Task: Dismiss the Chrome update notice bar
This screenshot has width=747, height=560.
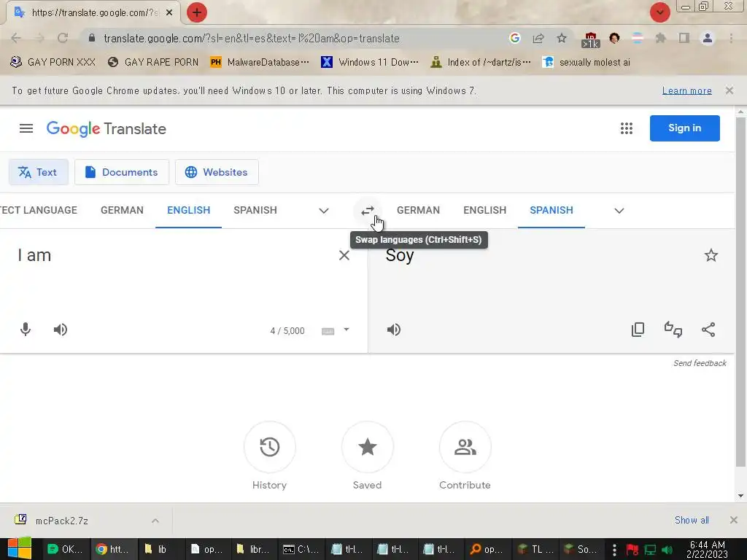Action: [x=729, y=90]
